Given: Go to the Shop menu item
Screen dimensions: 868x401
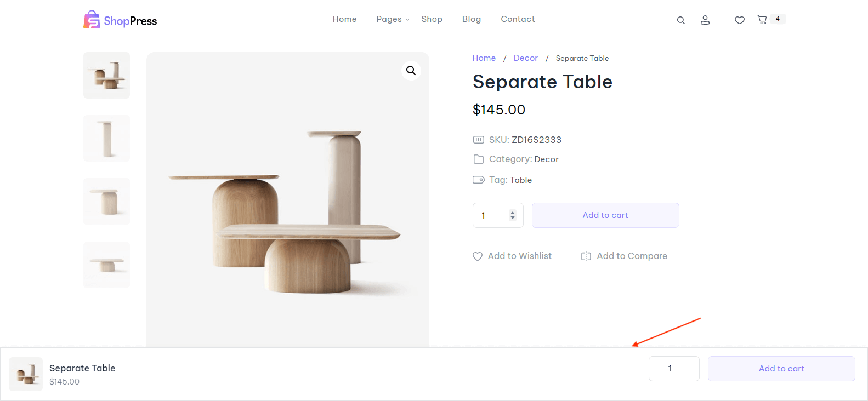Looking at the screenshot, I should [x=432, y=19].
